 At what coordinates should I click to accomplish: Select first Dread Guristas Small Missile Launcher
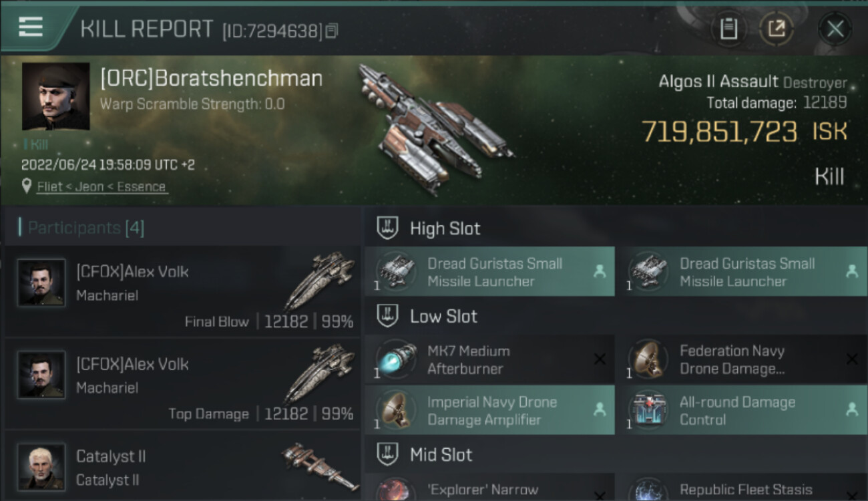[489, 272]
